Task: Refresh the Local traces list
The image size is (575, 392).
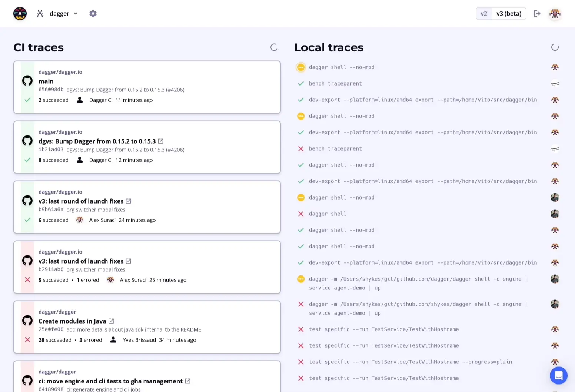Action: 555,47
